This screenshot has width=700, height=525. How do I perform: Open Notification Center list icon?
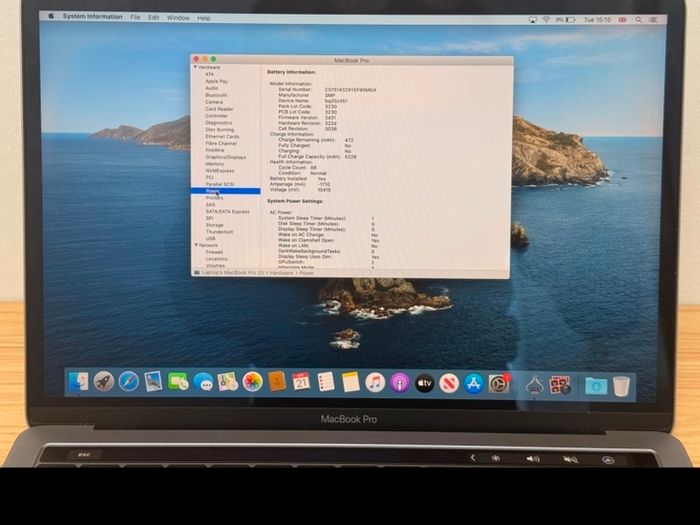654,20
